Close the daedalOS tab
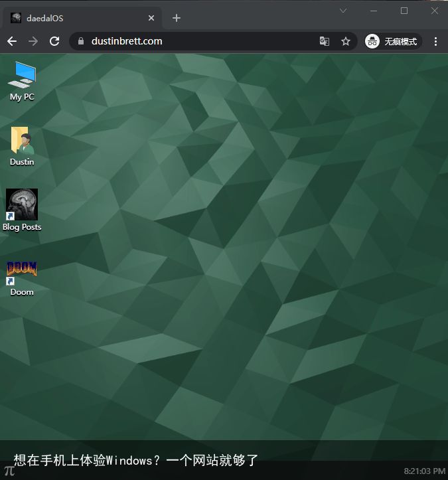Screen dimensions: 448x480 [151, 18]
